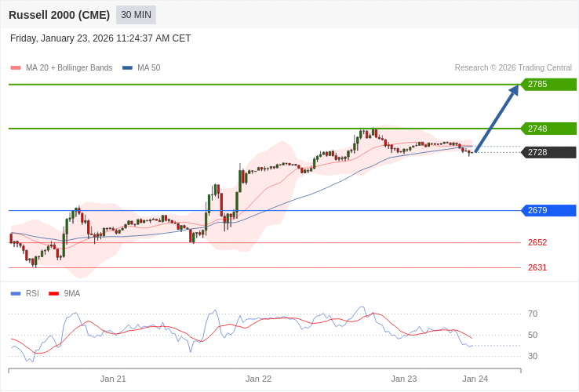The image size is (579, 392).
Task: Click the RSI legend swatch
Action: pos(16,294)
